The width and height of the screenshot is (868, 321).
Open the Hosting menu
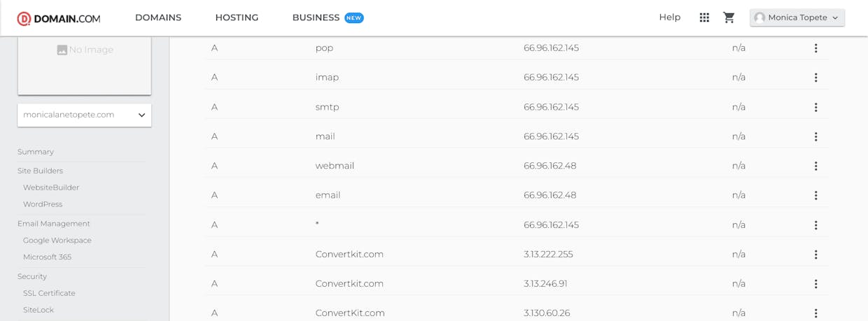pos(237,17)
